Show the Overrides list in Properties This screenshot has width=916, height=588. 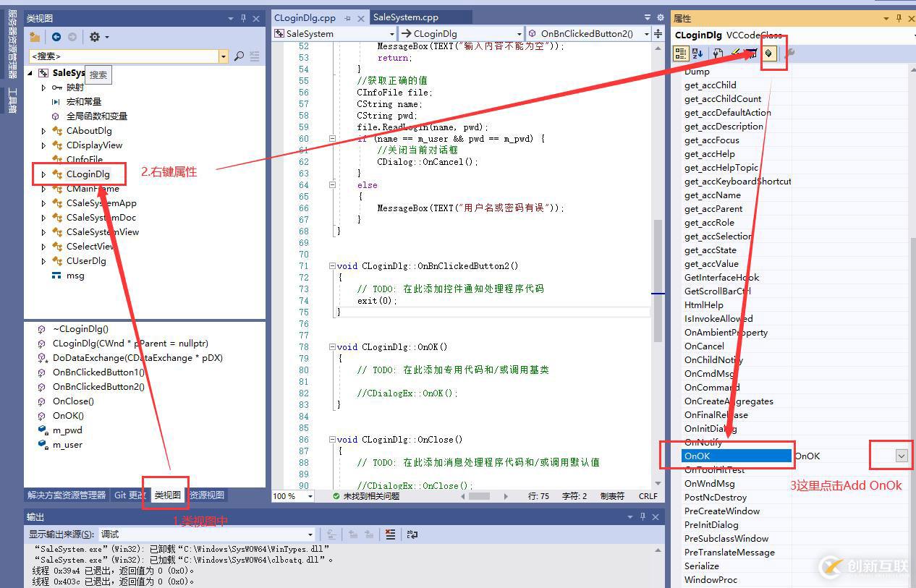[x=769, y=54]
